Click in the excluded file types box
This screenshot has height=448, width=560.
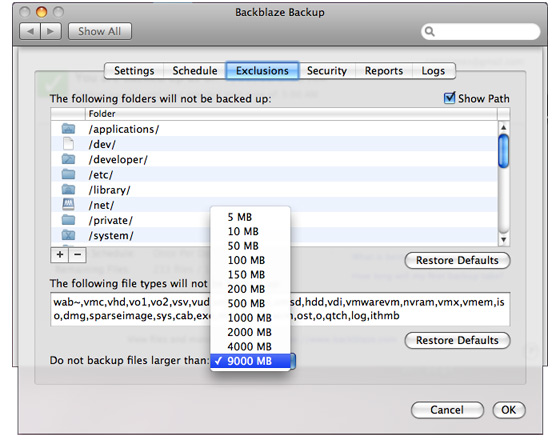280,309
